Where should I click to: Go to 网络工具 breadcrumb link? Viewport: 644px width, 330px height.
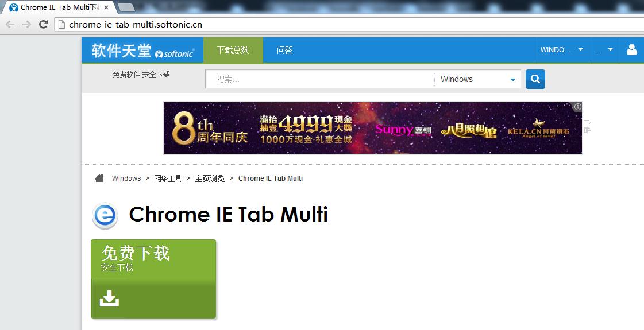(x=168, y=178)
